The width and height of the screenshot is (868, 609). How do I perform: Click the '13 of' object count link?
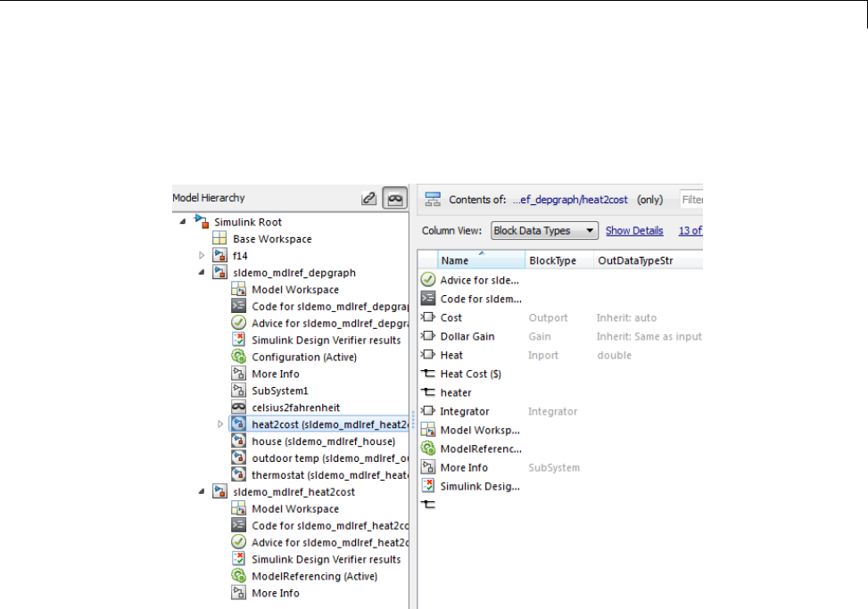point(690,231)
